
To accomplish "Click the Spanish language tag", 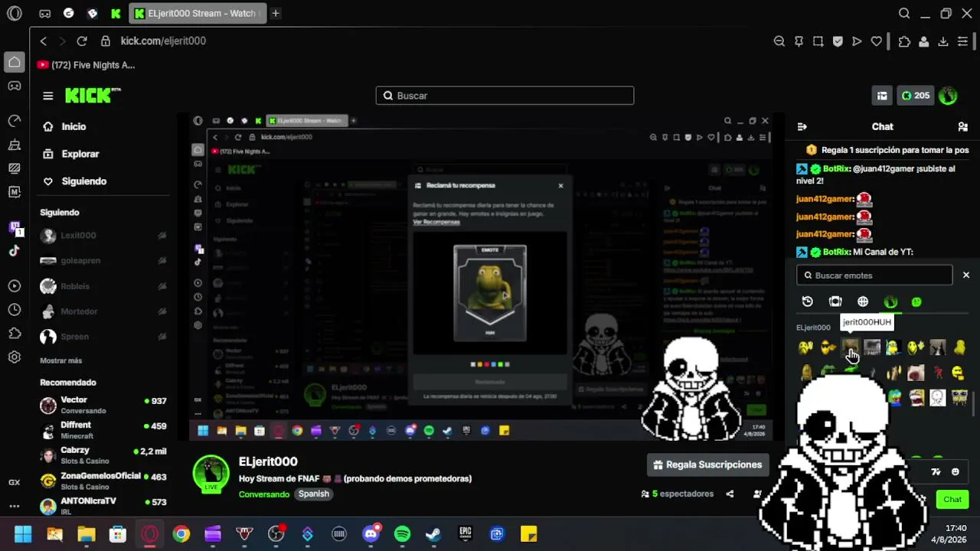I will tap(314, 494).
